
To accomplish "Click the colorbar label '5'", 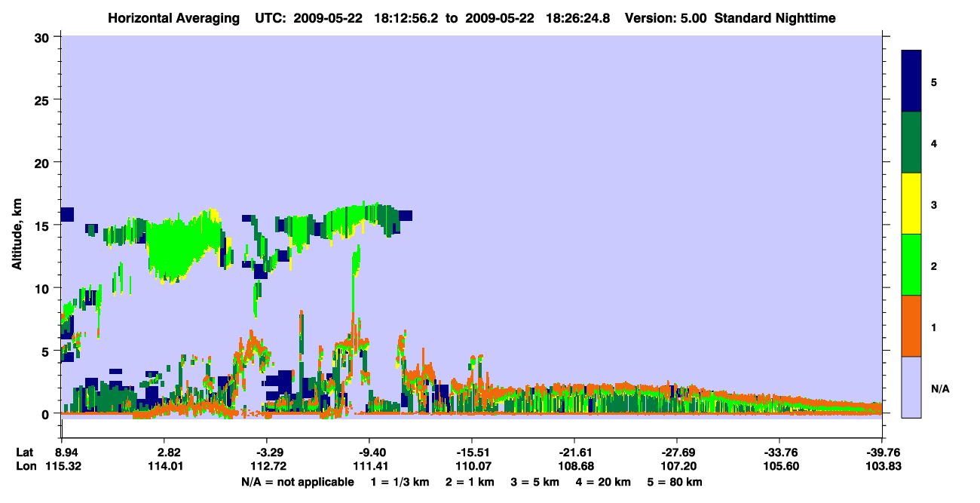I will point(934,81).
